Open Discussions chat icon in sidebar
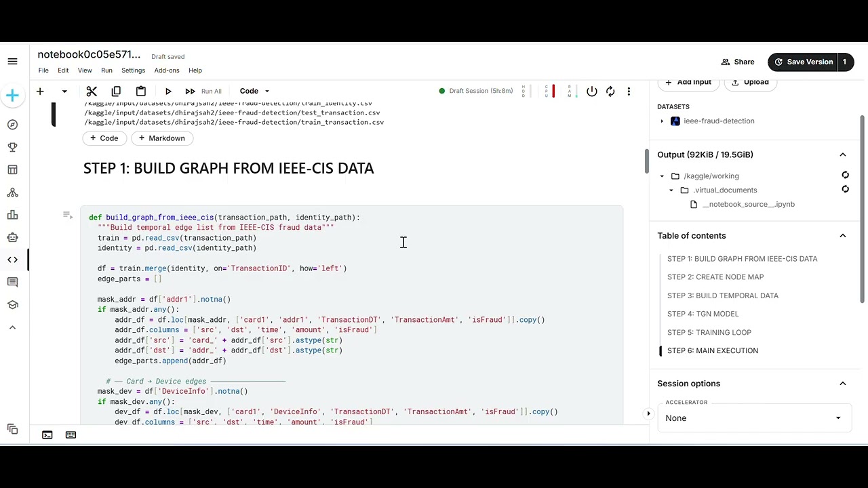 coord(12,282)
